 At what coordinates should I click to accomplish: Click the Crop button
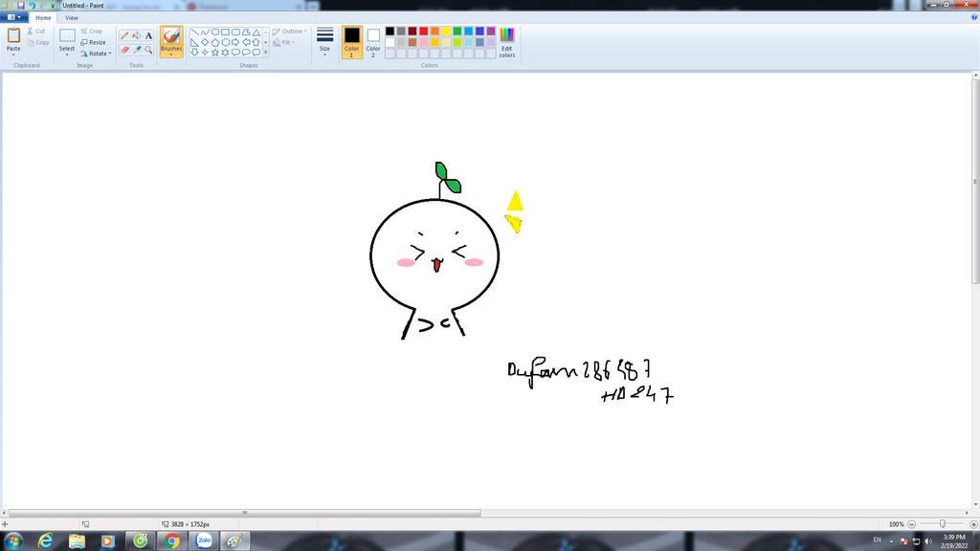coord(91,32)
